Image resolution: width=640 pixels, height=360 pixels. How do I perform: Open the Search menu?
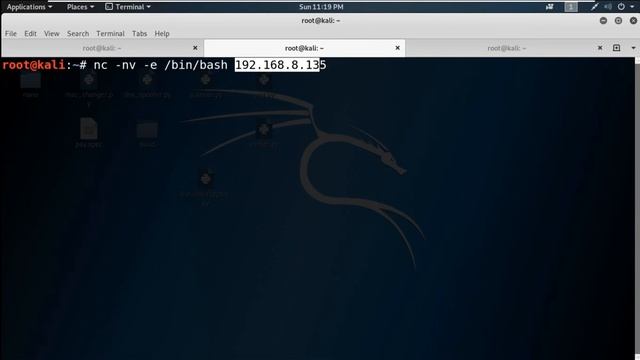(78, 33)
